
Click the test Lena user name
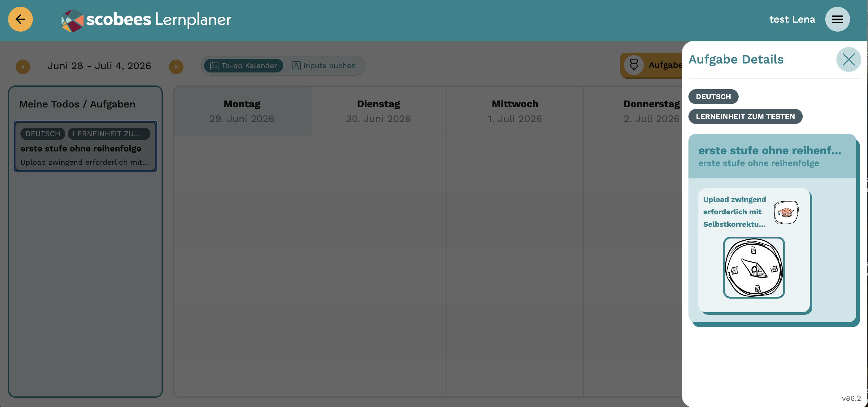coord(792,19)
